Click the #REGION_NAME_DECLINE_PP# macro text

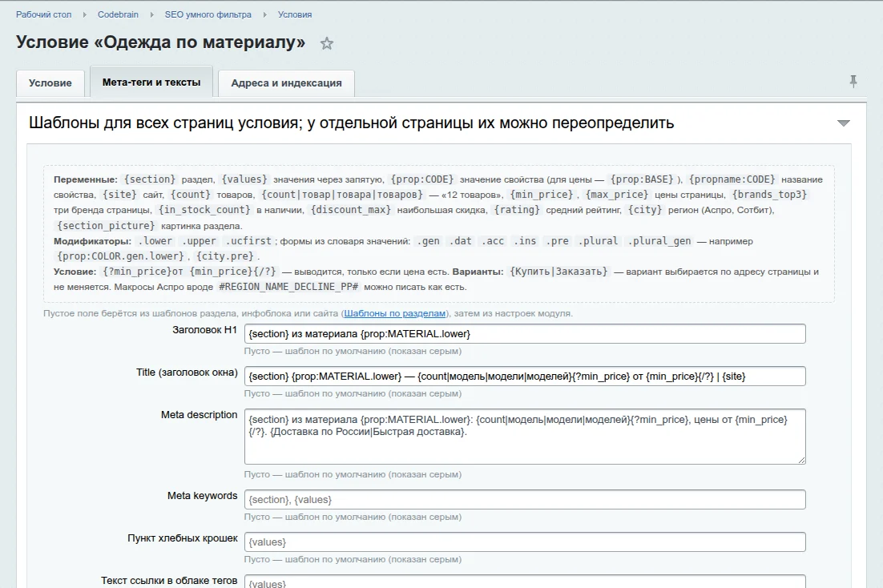point(288,287)
